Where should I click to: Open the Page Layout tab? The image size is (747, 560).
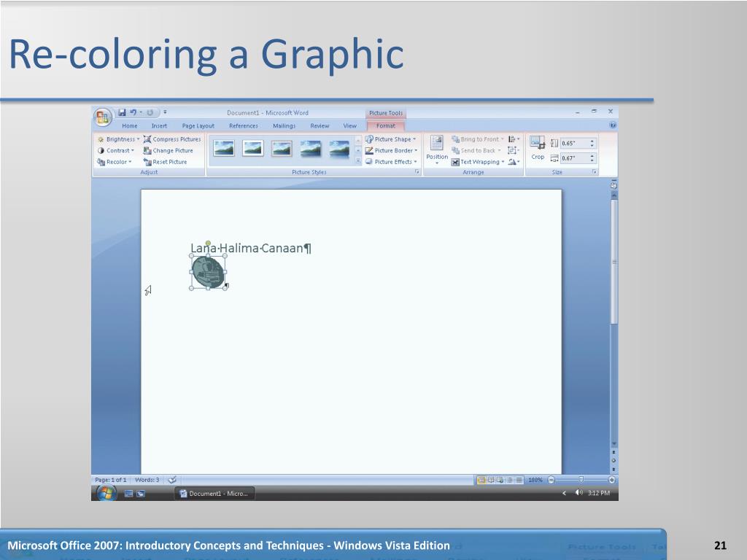click(x=198, y=125)
